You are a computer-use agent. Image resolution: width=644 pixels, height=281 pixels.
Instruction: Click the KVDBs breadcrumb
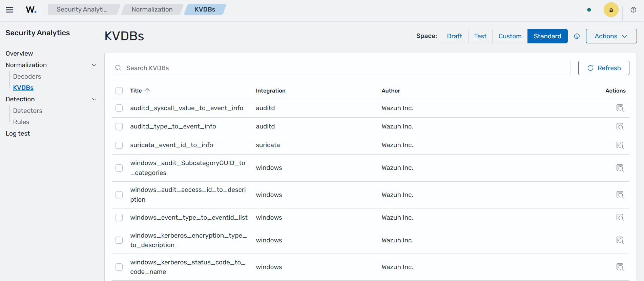205,9
